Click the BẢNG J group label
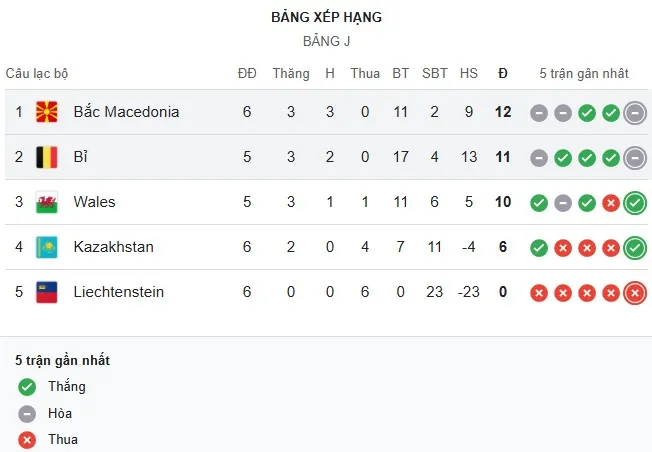 [x=326, y=42]
